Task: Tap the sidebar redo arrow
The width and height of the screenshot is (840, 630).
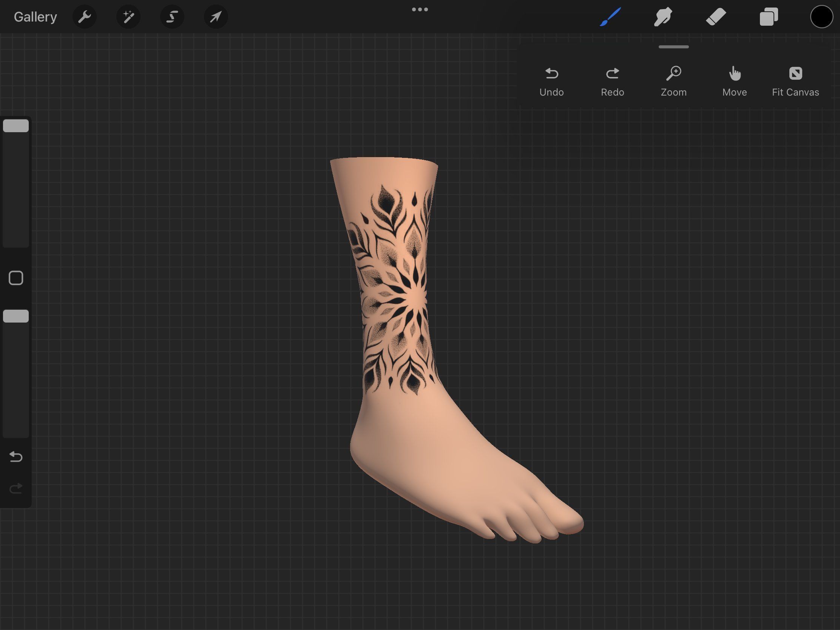Action: [x=16, y=488]
